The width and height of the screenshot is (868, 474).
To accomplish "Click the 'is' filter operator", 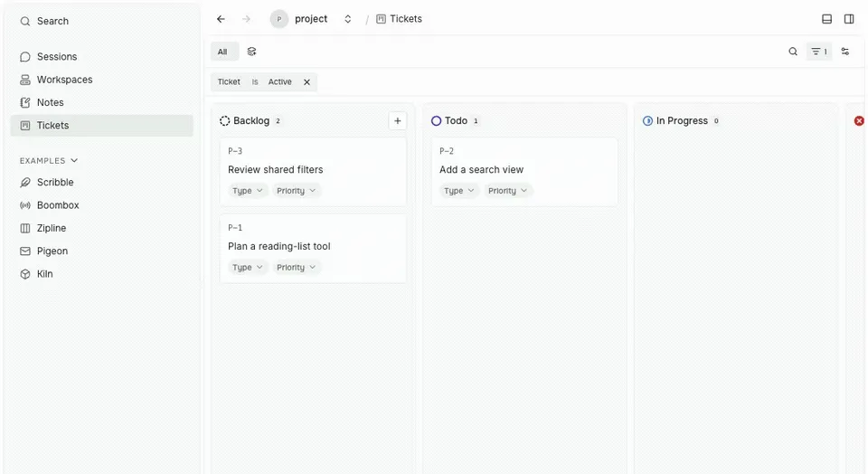I will 255,82.
